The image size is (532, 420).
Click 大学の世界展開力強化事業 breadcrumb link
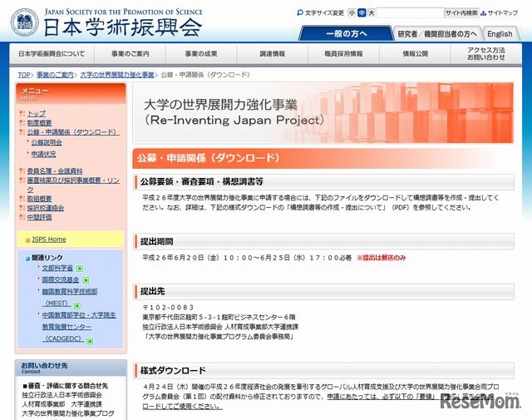click(117, 75)
